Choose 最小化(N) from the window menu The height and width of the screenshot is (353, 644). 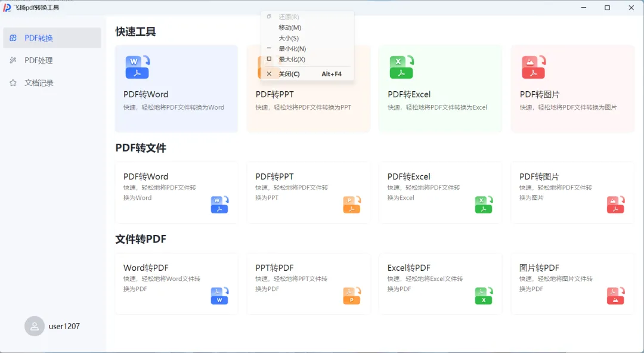click(292, 49)
